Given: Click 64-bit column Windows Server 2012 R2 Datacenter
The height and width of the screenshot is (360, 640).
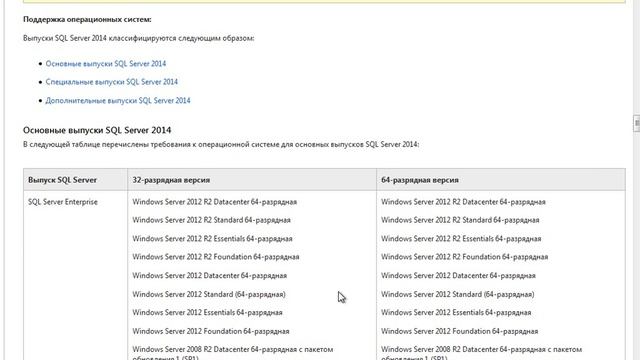Looking at the screenshot, I should [463, 202].
